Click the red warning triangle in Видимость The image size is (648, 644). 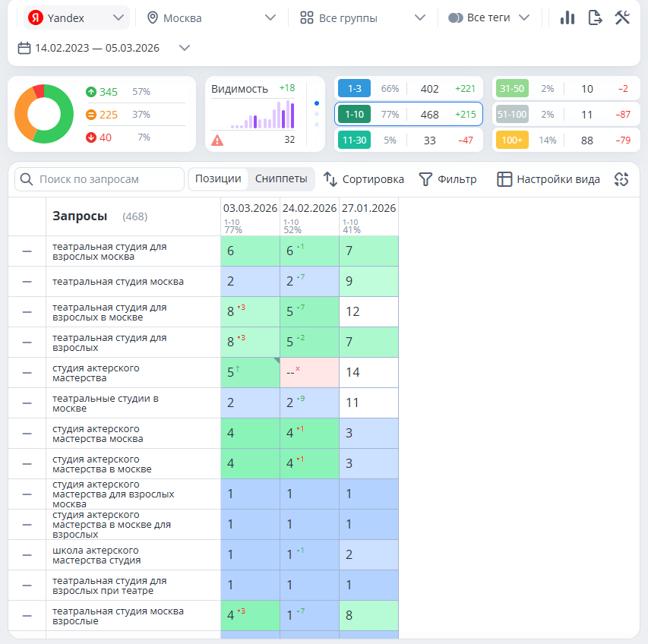tap(217, 140)
